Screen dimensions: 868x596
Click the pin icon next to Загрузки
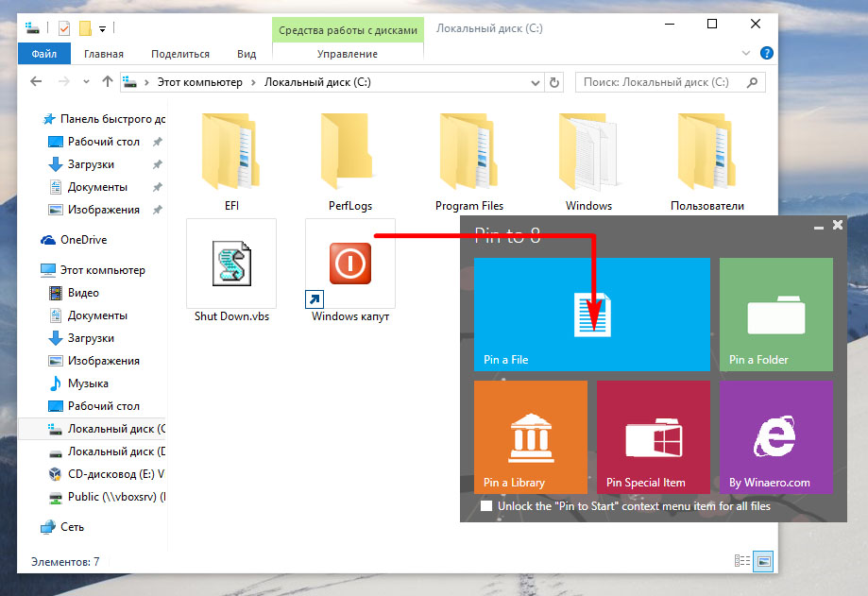pos(157,164)
